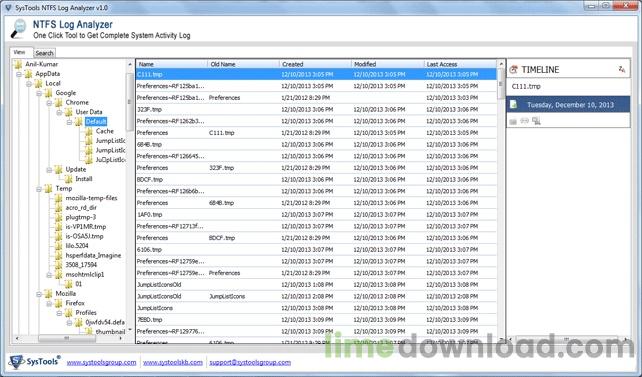Sort by the Last Access column header
The width and height of the screenshot is (642, 377).
click(x=460, y=64)
